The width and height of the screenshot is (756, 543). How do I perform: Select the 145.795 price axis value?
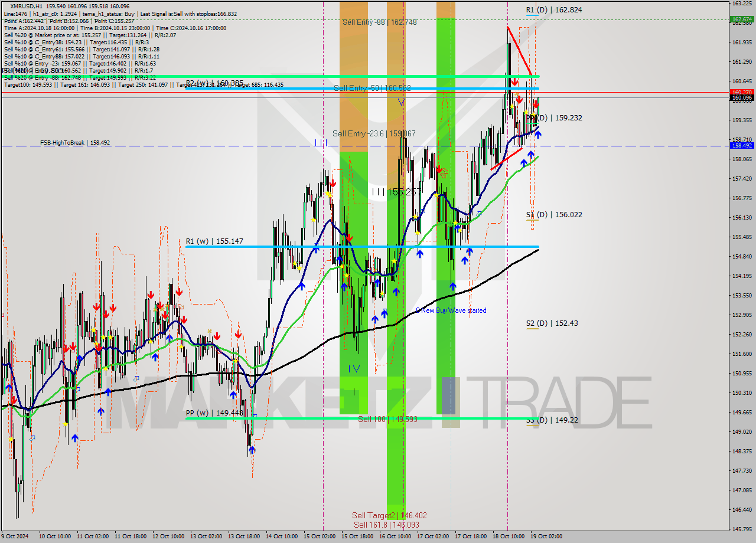pyautogui.click(x=742, y=528)
